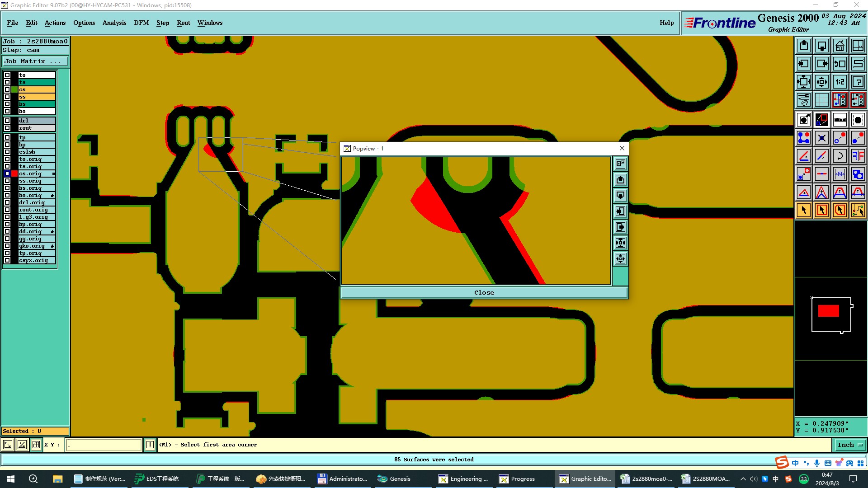Image resolution: width=868 pixels, height=488 pixels.
Task: Click the question mark help icon
Action: click(858, 82)
